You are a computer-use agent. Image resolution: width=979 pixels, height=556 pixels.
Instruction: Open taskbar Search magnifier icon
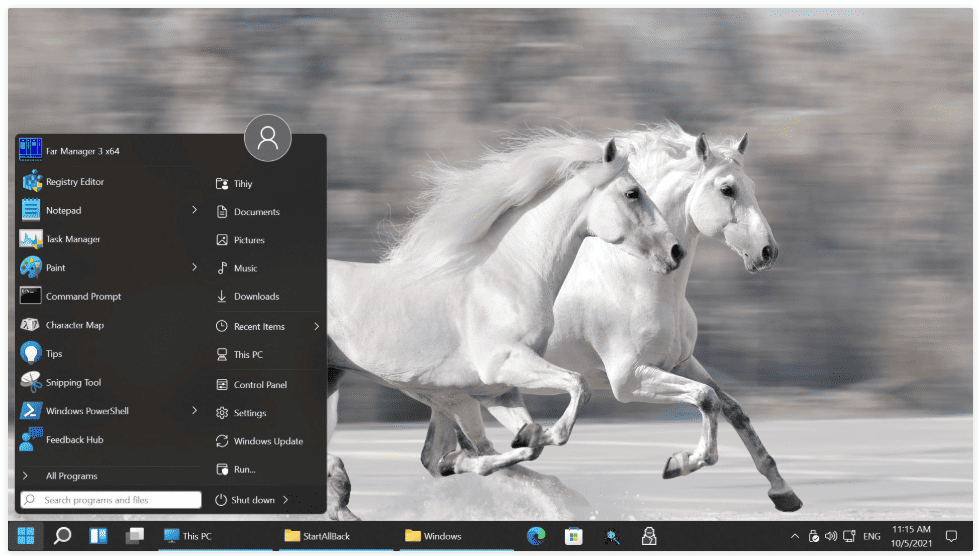[62, 536]
